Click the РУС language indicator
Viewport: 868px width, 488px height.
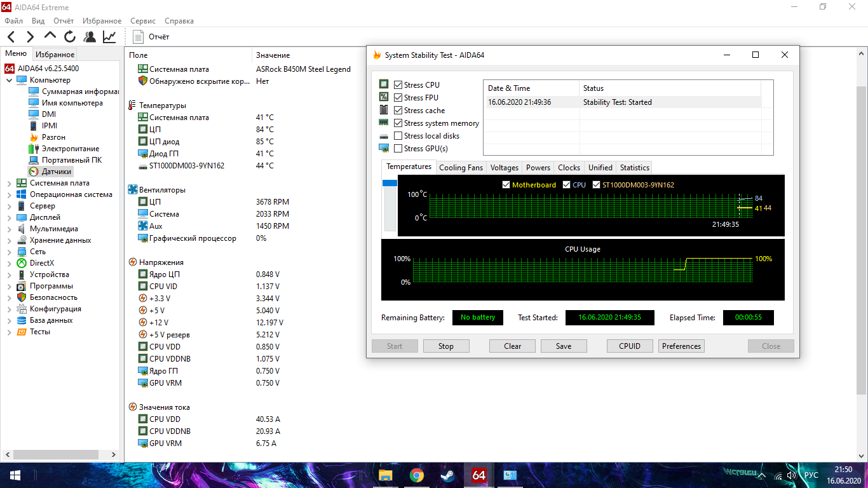click(811, 475)
